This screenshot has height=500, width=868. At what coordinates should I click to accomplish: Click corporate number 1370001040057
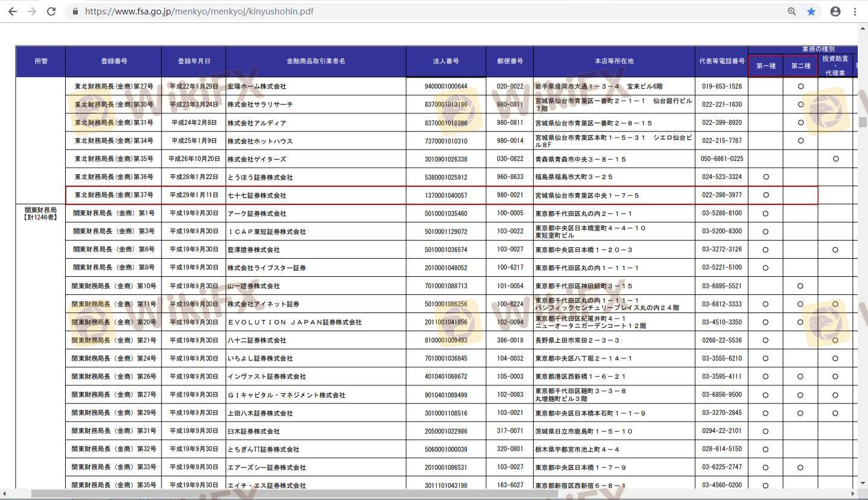coord(446,195)
